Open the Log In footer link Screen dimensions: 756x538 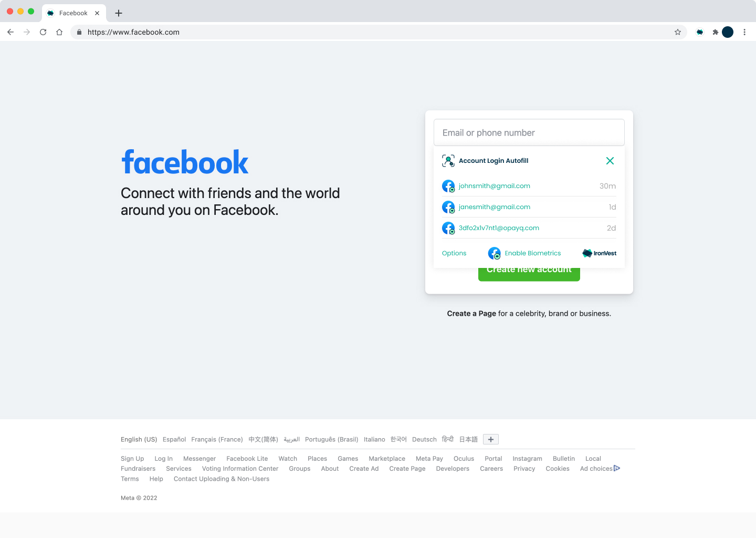163,459
